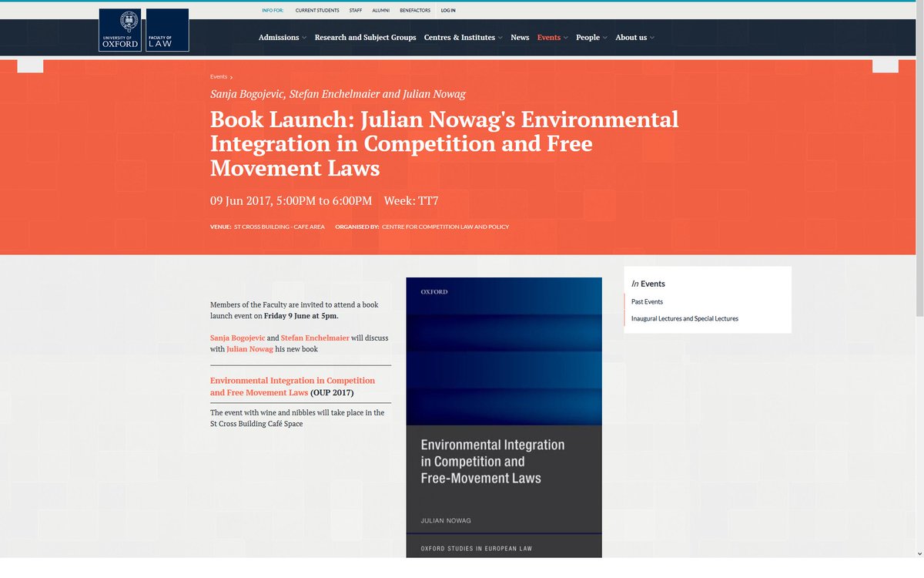Click the Book Launch headline
The image size is (924, 578).
coord(444,144)
